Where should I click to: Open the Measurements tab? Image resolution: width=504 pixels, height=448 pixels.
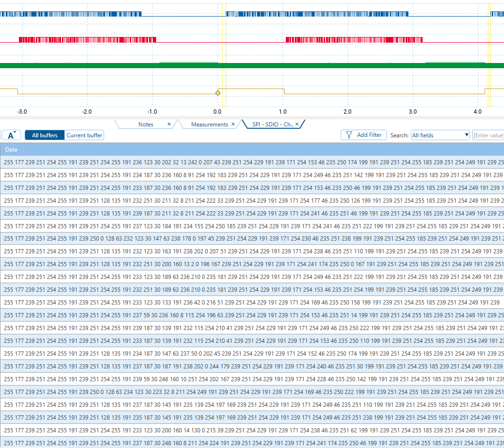point(209,125)
